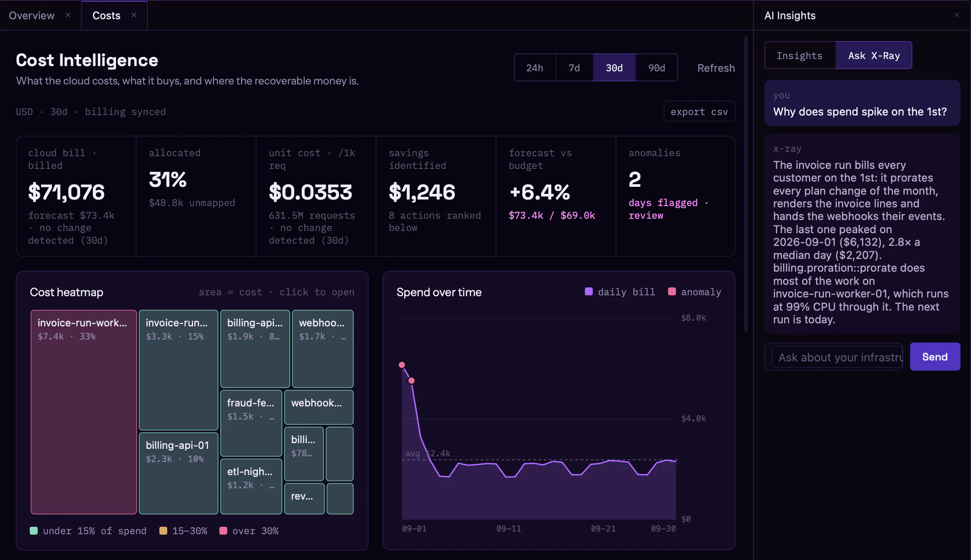This screenshot has height=560, width=971.
Task: Click the main dashboard vertical scrollbar
Action: (746, 184)
